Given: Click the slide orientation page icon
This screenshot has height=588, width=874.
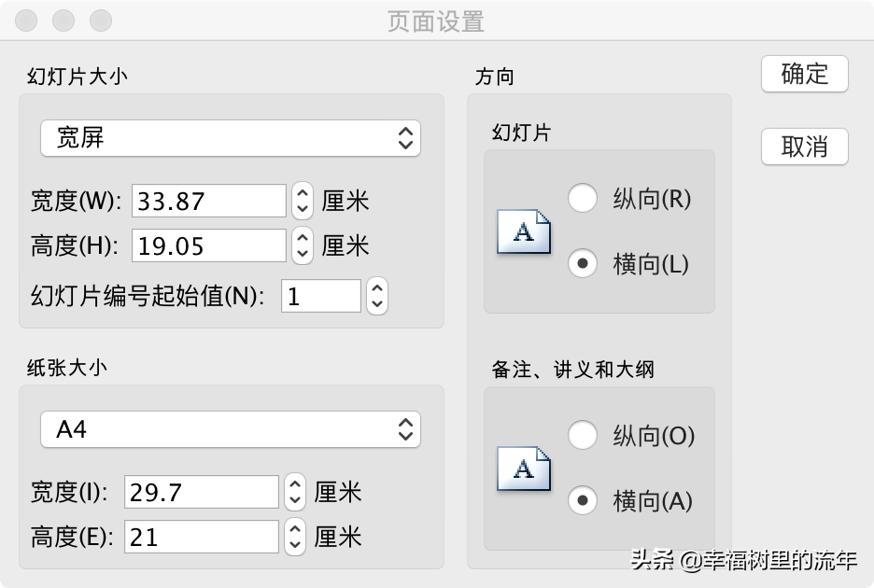Looking at the screenshot, I should coord(524,231).
